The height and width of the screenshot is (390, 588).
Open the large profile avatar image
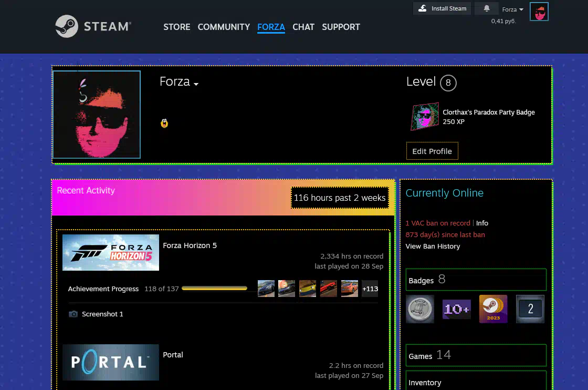pos(97,115)
